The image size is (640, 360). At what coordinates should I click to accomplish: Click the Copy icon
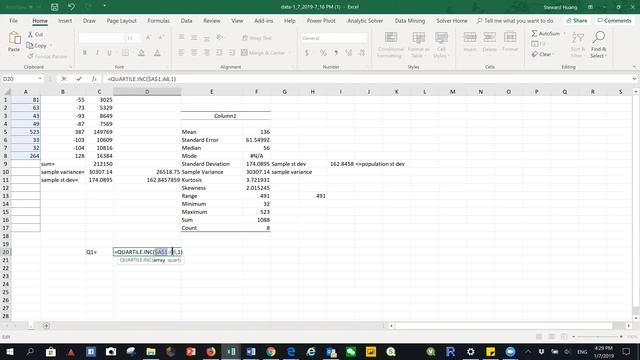coord(30,45)
